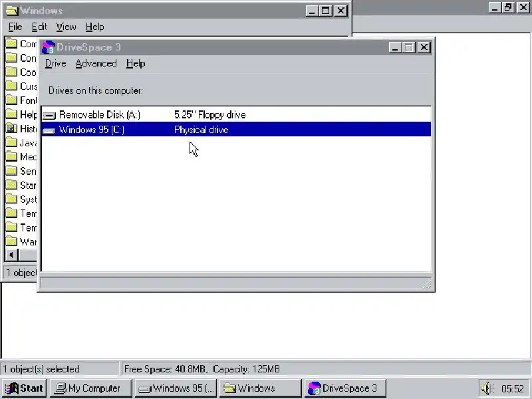Open the View menu in Windows folder window
Screen dimensions: 532x399
click(66, 27)
